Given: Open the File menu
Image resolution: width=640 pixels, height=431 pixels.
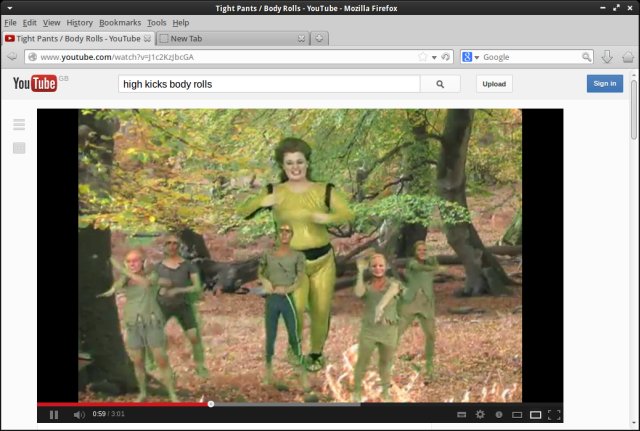Looking at the screenshot, I should (10, 23).
